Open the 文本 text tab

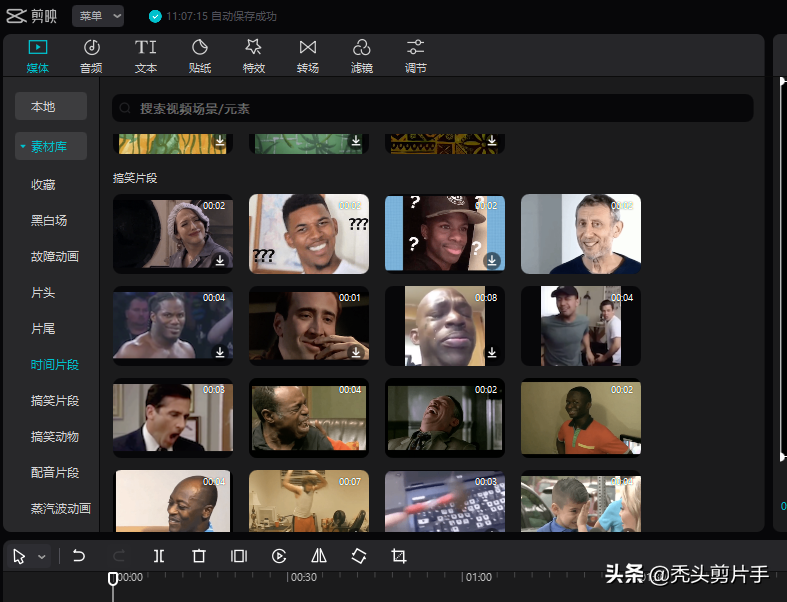tap(146, 56)
